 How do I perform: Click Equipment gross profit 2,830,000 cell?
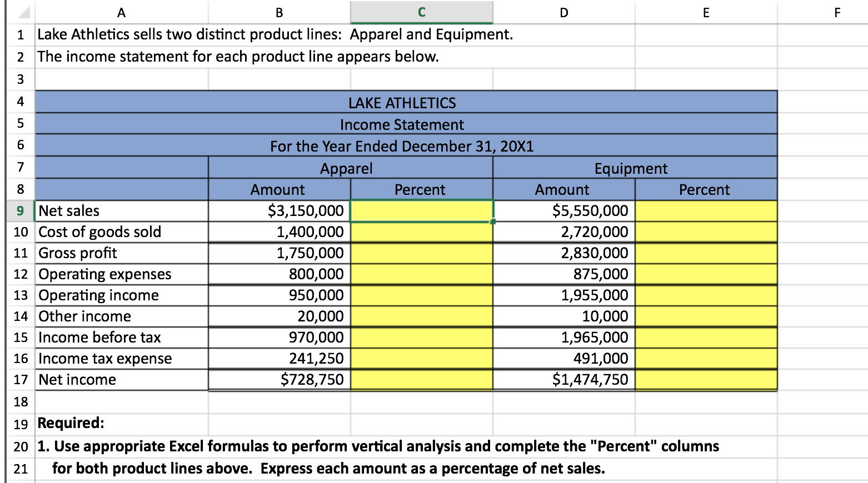(x=564, y=253)
